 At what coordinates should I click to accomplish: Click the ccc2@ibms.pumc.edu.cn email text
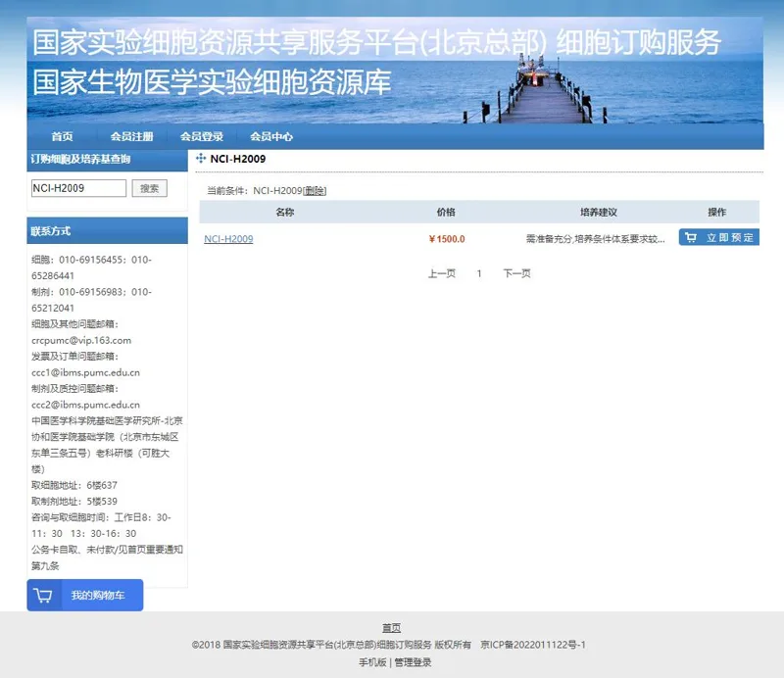pyautogui.click(x=85, y=405)
